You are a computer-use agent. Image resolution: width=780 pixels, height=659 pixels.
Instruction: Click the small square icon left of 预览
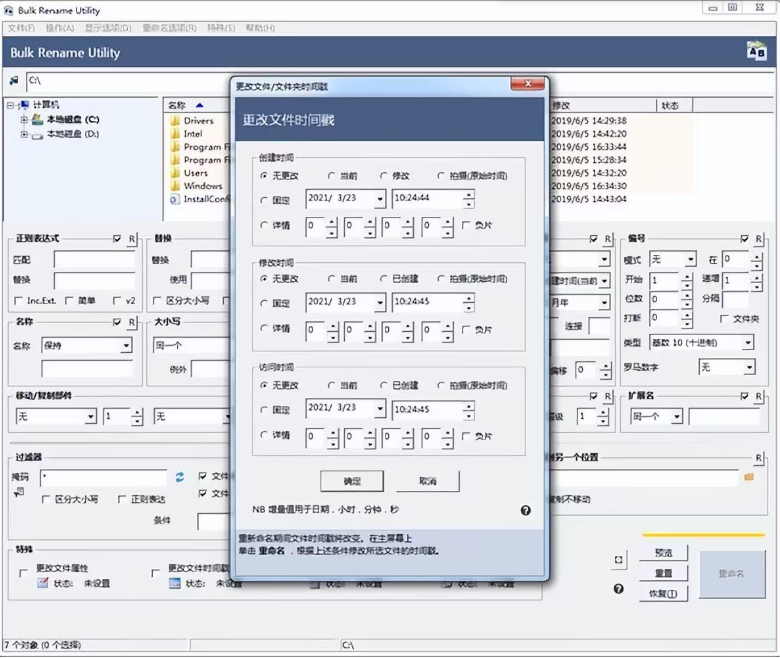pos(619,559)
